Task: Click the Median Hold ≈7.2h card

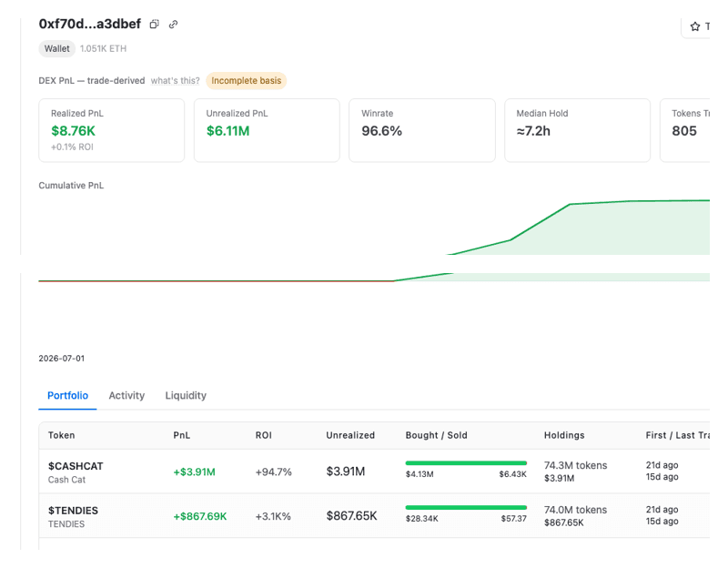Action: coord(578,130)
